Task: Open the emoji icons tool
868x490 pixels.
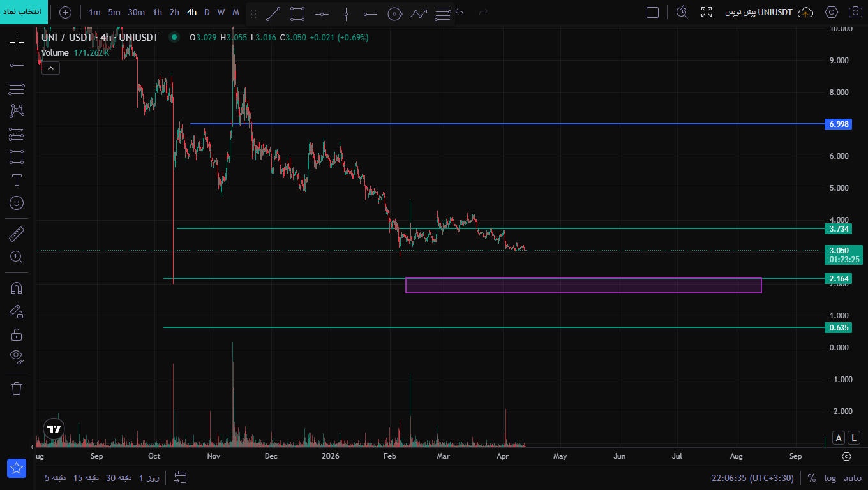Action: [x=17, y=203]
